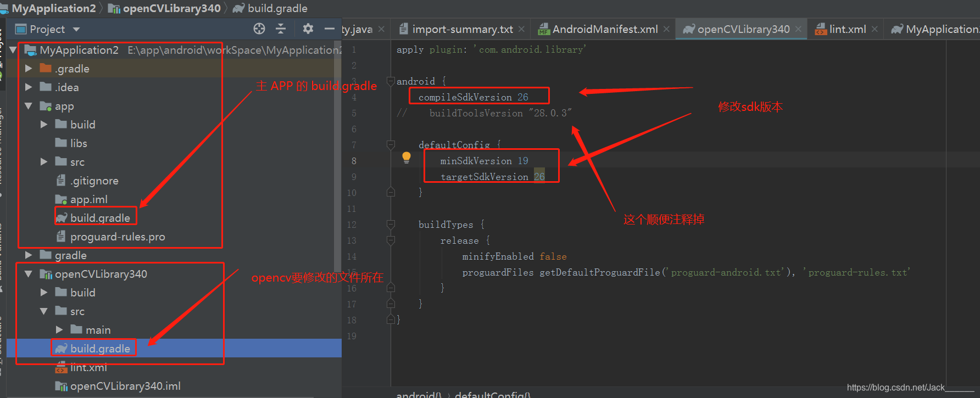
Task: Collapse src folder under openCVLibrary340
Action: [44, 311]
